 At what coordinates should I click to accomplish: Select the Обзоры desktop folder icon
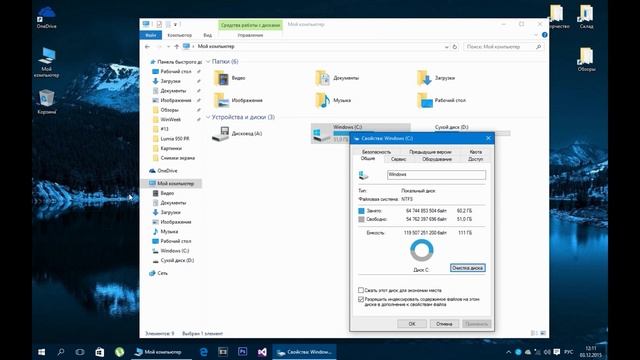[x=586, y=60]
